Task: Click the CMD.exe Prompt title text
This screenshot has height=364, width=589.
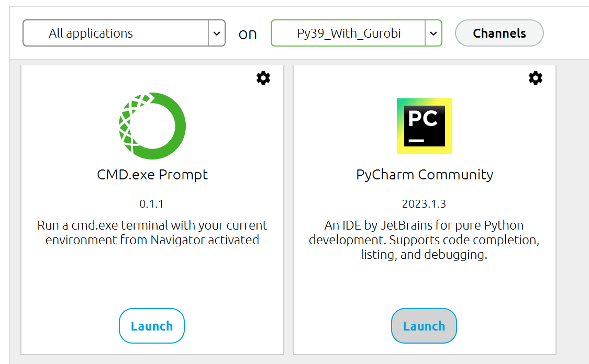Action: [152, 175]
